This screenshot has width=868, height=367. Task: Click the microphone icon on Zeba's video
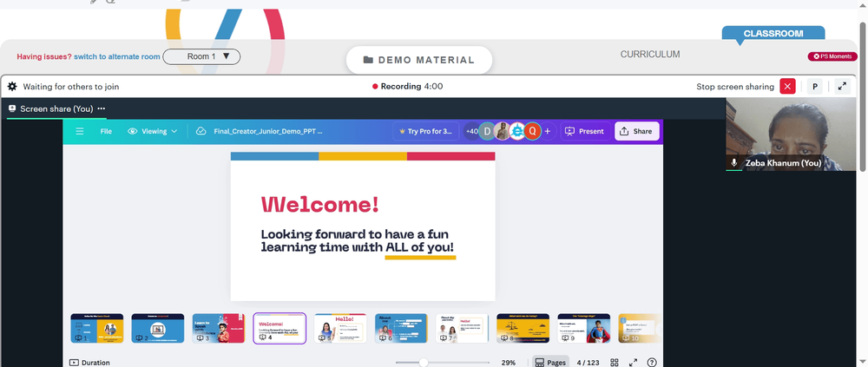[x=734, y=163]
